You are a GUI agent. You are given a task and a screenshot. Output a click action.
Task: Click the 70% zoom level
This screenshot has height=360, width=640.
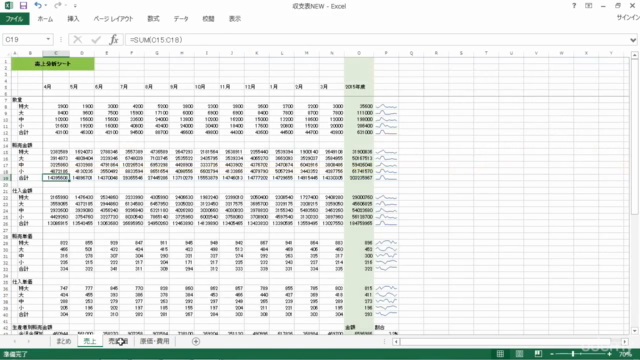pos(626,354)
